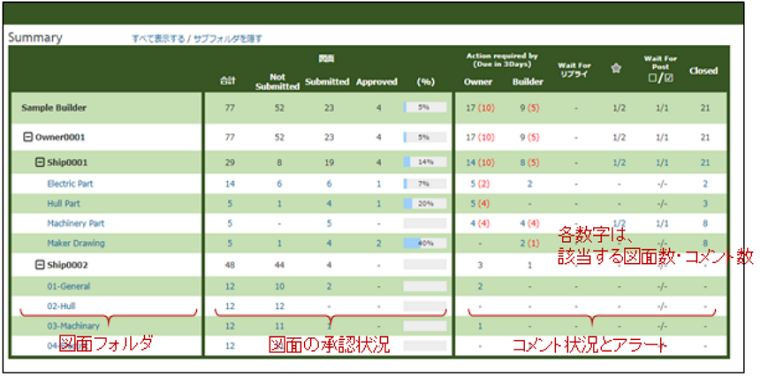
Task: Click Hull Part progress bar 20%
Action: pos(425,204)
